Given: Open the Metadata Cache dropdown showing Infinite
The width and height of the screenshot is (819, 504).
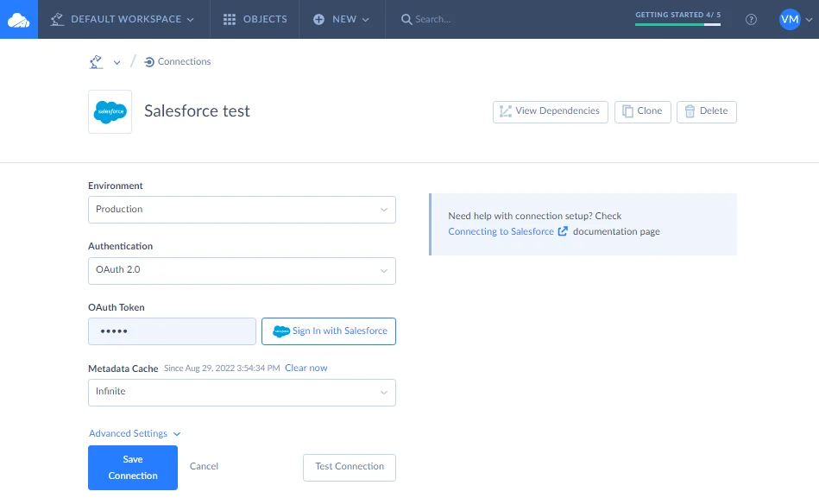Looking at the screenshot, I should [242, 392].
